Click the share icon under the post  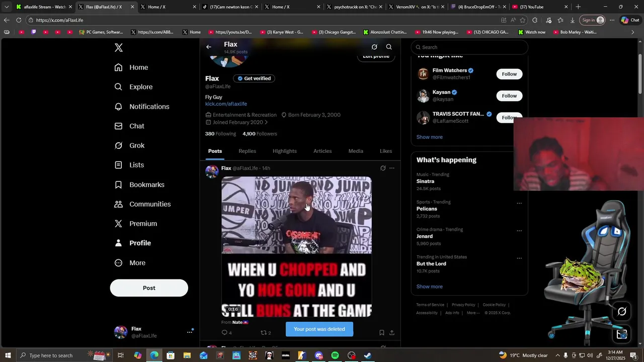[x=392, y=332]
